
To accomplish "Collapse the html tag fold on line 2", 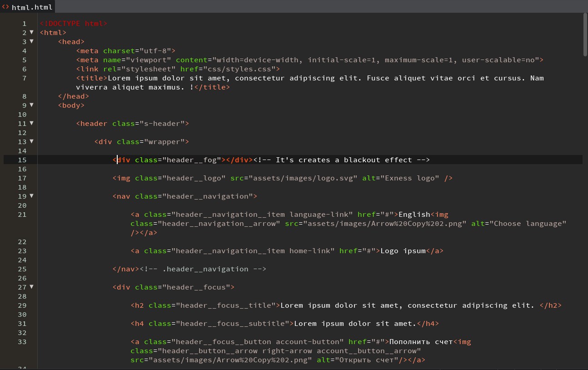I will tap(31, 32).
